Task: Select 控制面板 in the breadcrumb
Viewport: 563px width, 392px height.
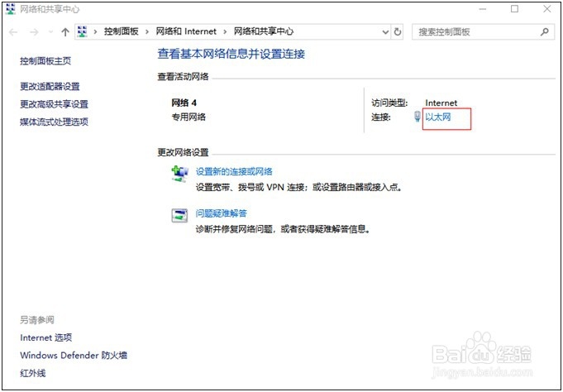Action: tap(122, 31)
